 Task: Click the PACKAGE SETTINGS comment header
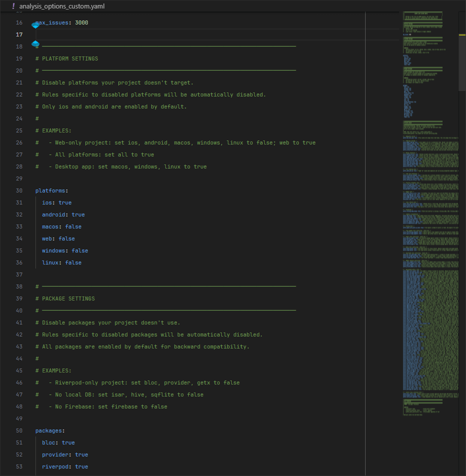[x=64, y=298]
